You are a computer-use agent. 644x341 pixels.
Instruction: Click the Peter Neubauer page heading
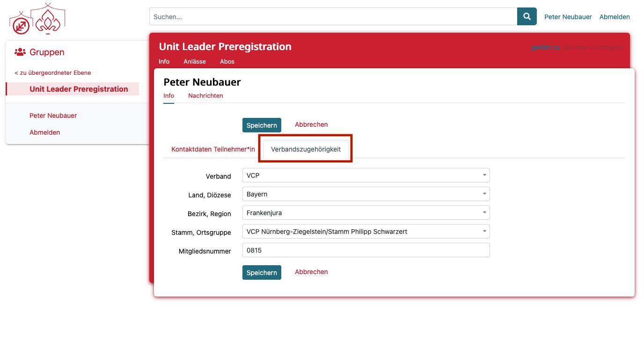pyautogui.click(x=202, y=82)
